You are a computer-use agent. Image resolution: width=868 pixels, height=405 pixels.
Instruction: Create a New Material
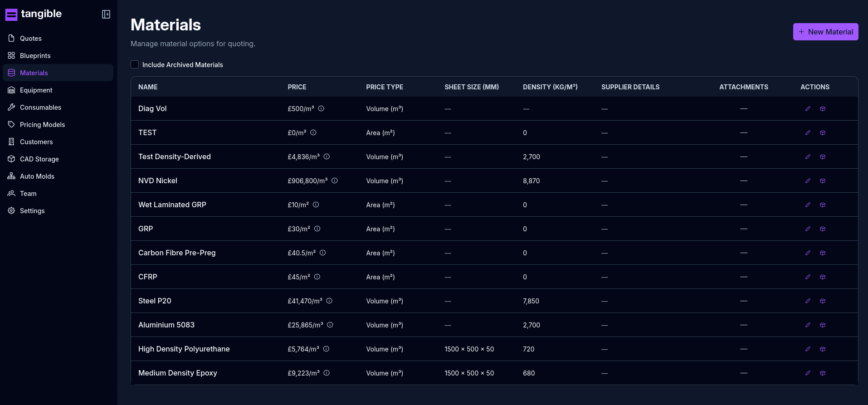click(x=825, y=32)
